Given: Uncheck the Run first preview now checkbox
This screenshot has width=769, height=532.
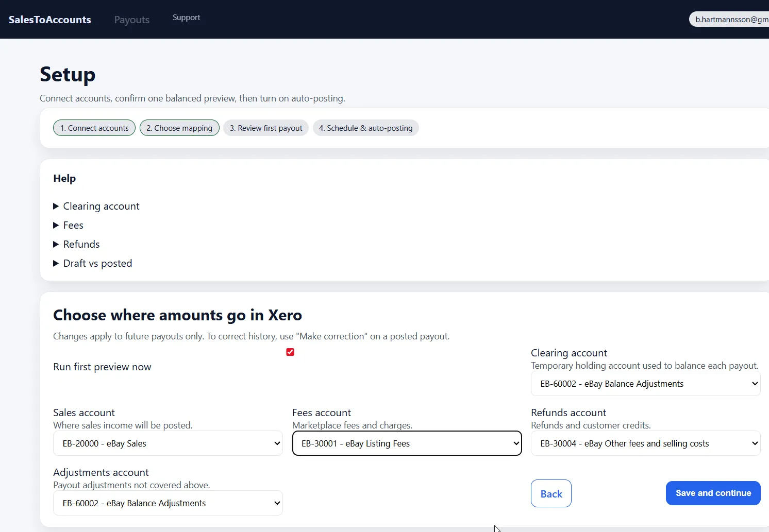Looking at the screenshot, I should pyautogui.click(x=290, y=352).
